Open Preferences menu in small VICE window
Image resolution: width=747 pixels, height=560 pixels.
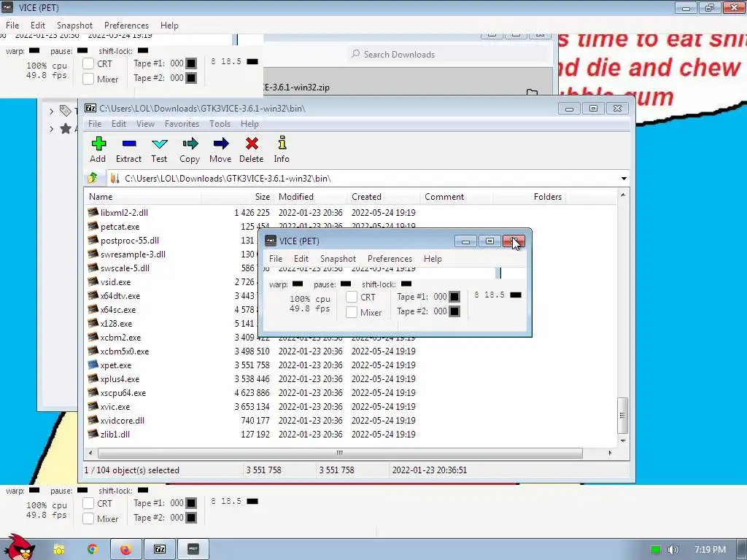390,259
